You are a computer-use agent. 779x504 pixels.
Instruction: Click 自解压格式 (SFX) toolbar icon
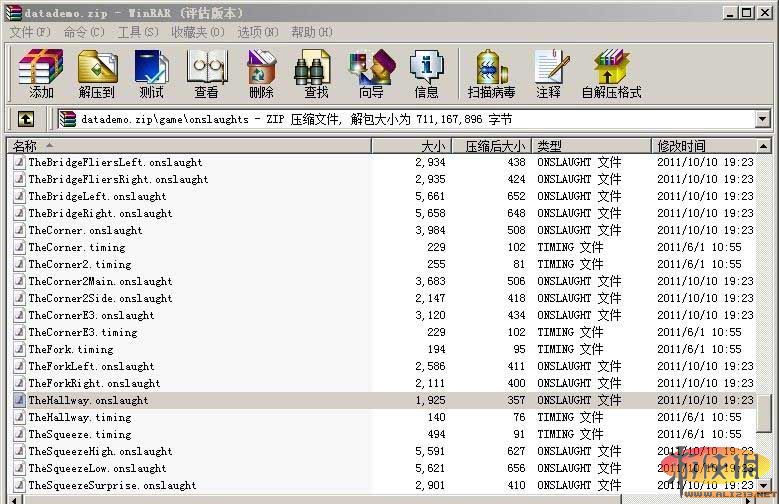point(611,72)
